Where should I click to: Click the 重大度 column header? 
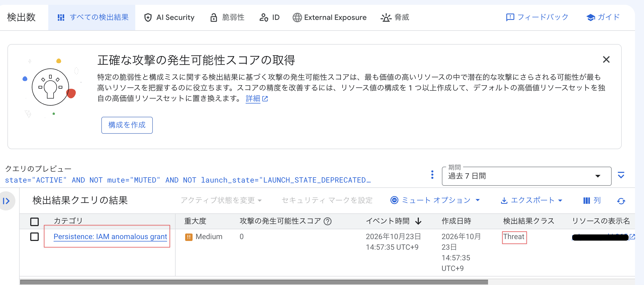point(195,221)
